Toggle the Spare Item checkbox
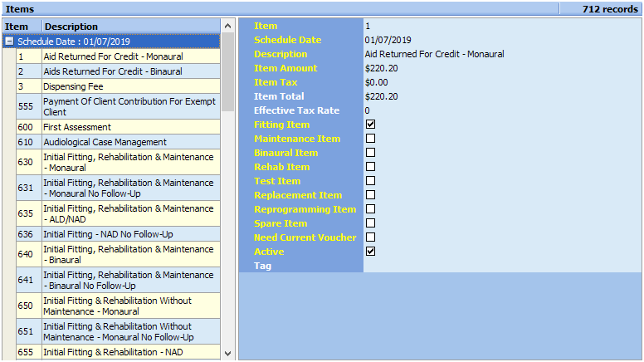The width and height of the screenshot is (644, 362). [370, 223]
